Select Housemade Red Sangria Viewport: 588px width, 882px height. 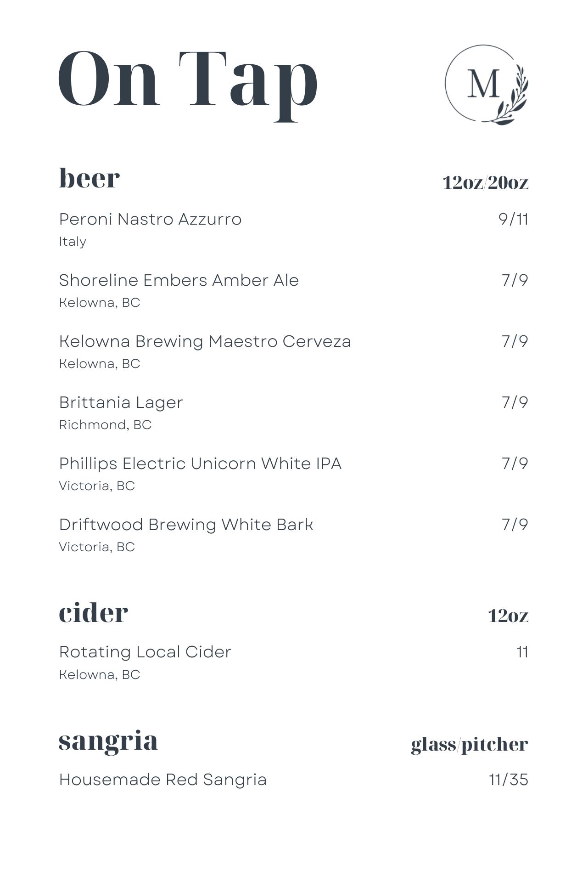(162, 780)
